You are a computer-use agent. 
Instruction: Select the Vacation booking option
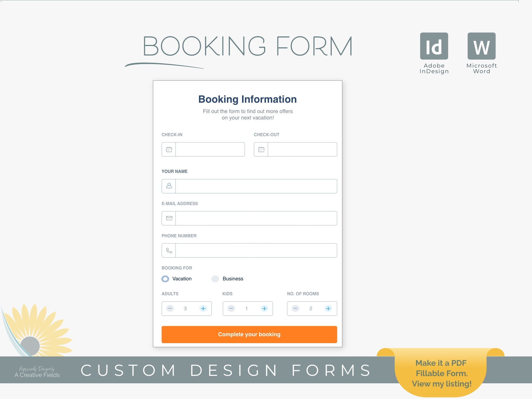pyautogui.click(x=165, y=279)
